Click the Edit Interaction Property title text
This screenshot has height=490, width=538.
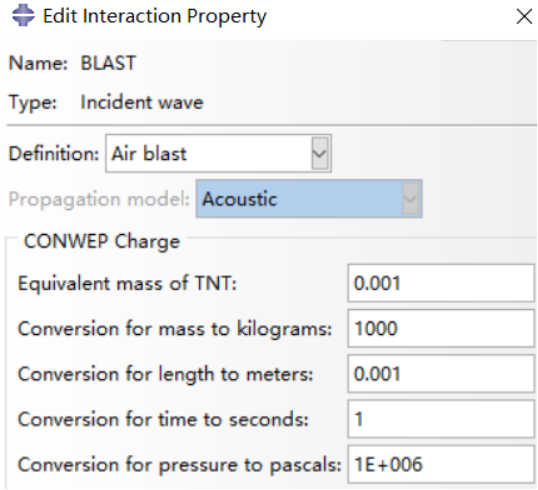tap(155, 16)
